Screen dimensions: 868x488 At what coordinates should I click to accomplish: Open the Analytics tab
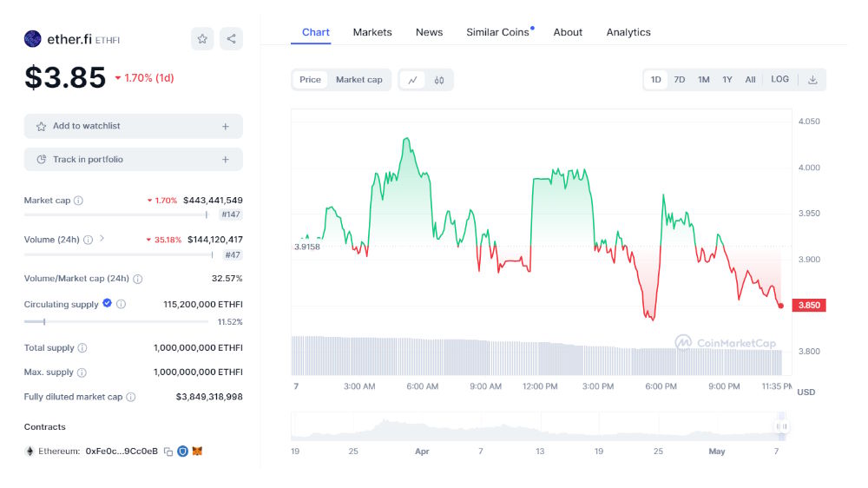[628, 32]
